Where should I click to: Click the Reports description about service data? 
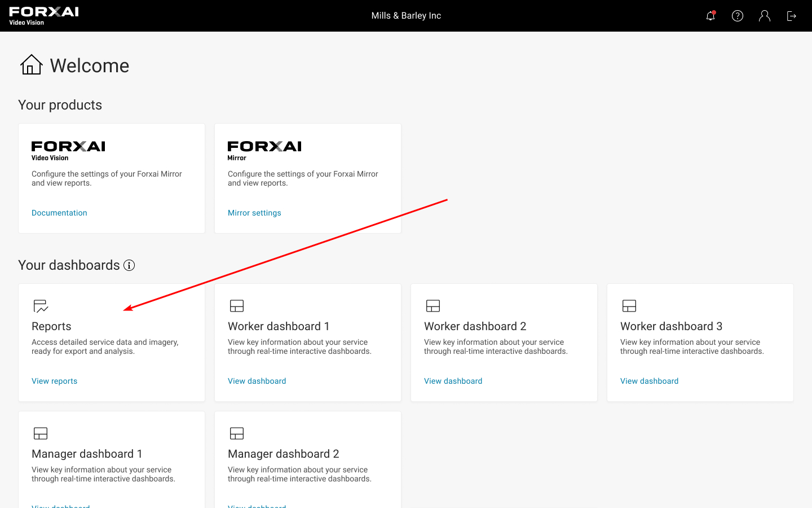(x=105, y=347)
